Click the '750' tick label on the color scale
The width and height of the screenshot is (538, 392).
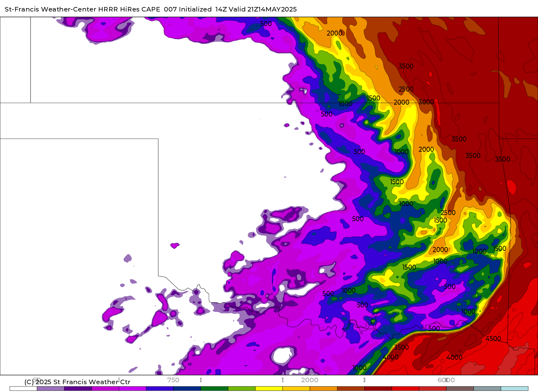(173, 380)
